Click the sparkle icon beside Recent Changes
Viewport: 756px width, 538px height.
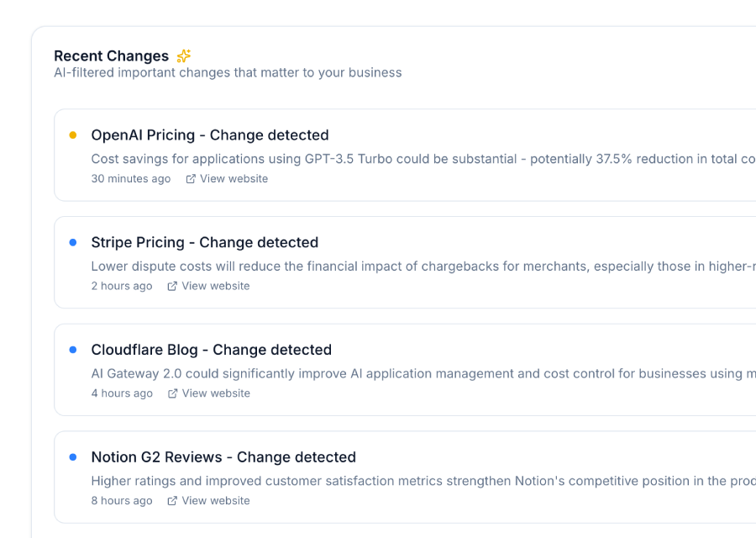tap(184, 56)
